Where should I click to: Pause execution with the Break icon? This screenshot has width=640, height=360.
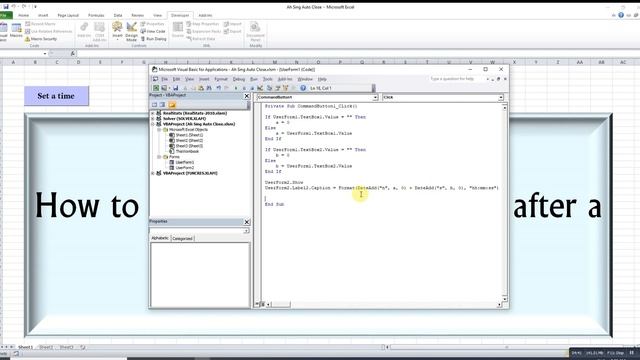point(244,88)
